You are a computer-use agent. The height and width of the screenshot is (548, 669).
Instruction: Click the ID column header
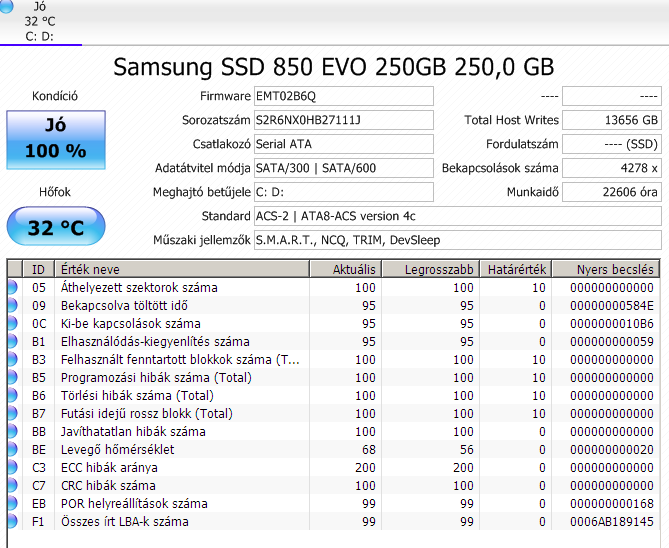38,269
